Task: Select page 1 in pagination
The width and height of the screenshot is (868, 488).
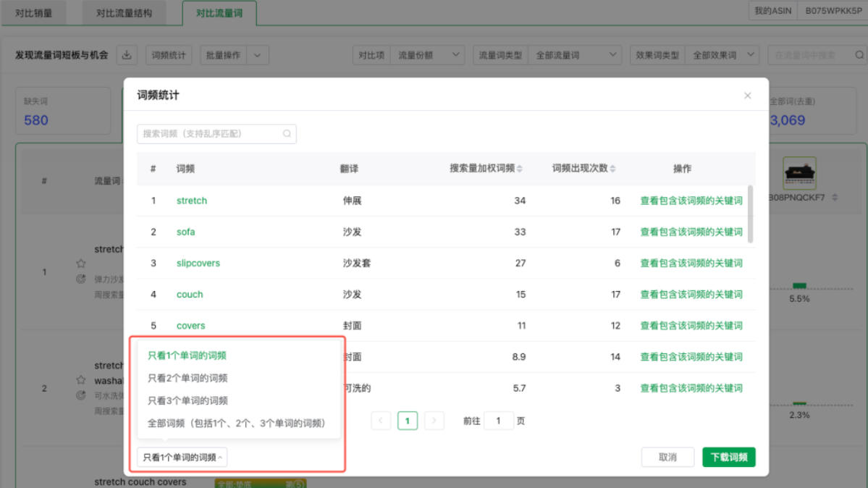Action: coord(408,421)
